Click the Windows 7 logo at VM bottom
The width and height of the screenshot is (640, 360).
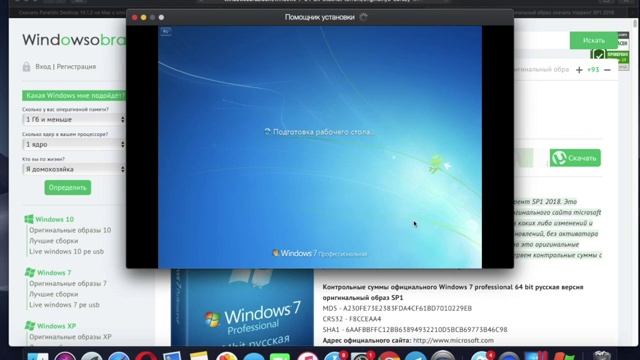pos(320,253)
